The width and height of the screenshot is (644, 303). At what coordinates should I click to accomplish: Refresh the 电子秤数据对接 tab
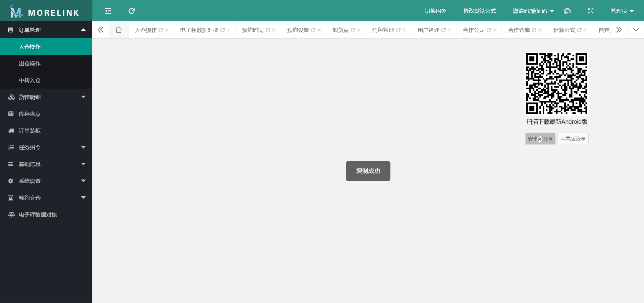point(223,30)
